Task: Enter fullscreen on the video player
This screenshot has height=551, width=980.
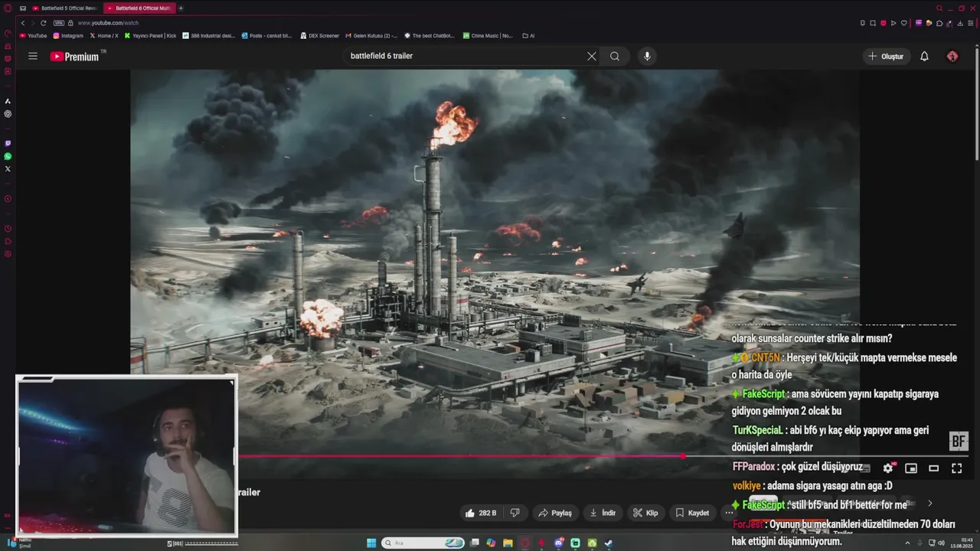Action: tap(957, 468)
